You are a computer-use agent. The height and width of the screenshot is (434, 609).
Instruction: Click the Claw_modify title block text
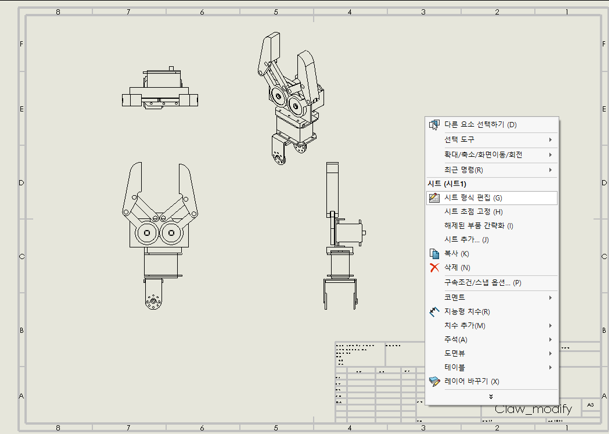pos(533,409)
